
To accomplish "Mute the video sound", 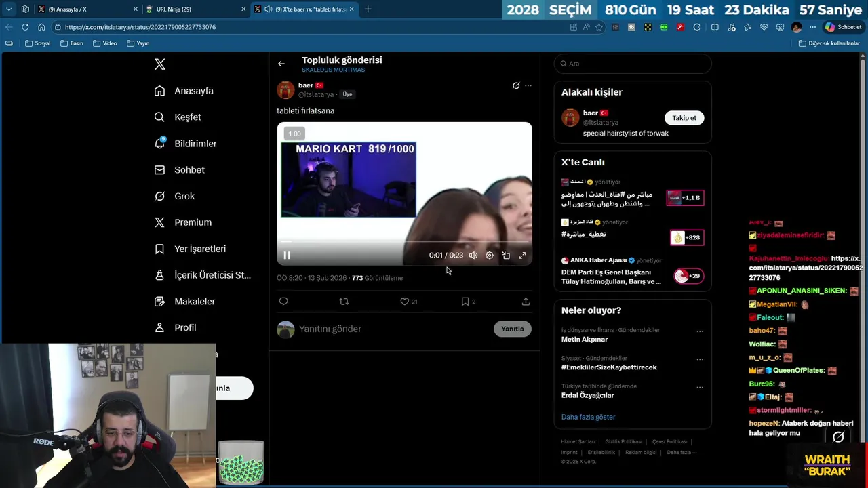I will (473, 256).
